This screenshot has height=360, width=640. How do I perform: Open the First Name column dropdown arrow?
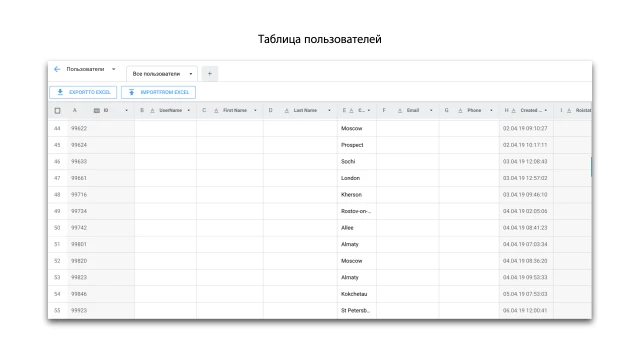click(256, 111)
